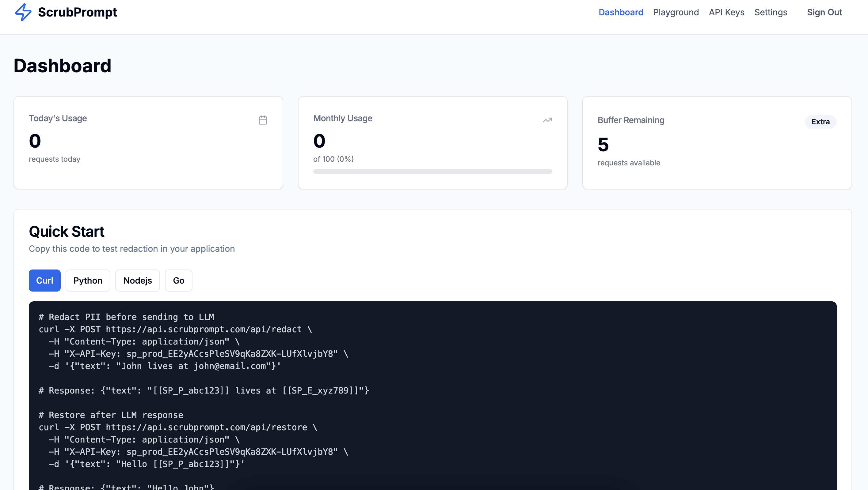Click the Extra badge on Buffer Remaining
This screenshot has width=868, height=490.
point(820,122)
